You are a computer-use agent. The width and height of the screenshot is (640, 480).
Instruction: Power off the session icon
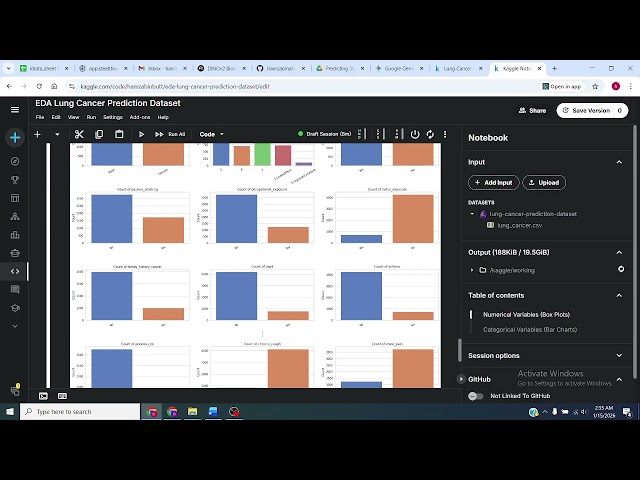point(415,134)
